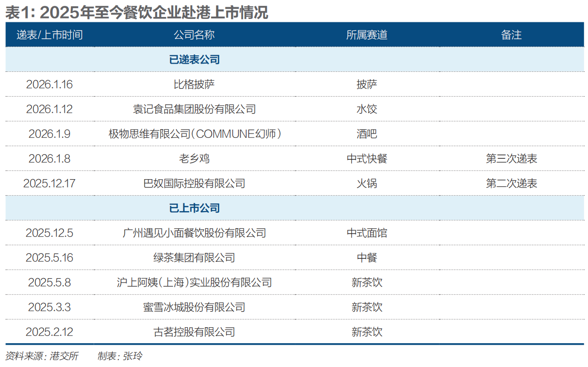Select the 老乡鸡 company cell
588x367 pixels.
pos(194,159)
